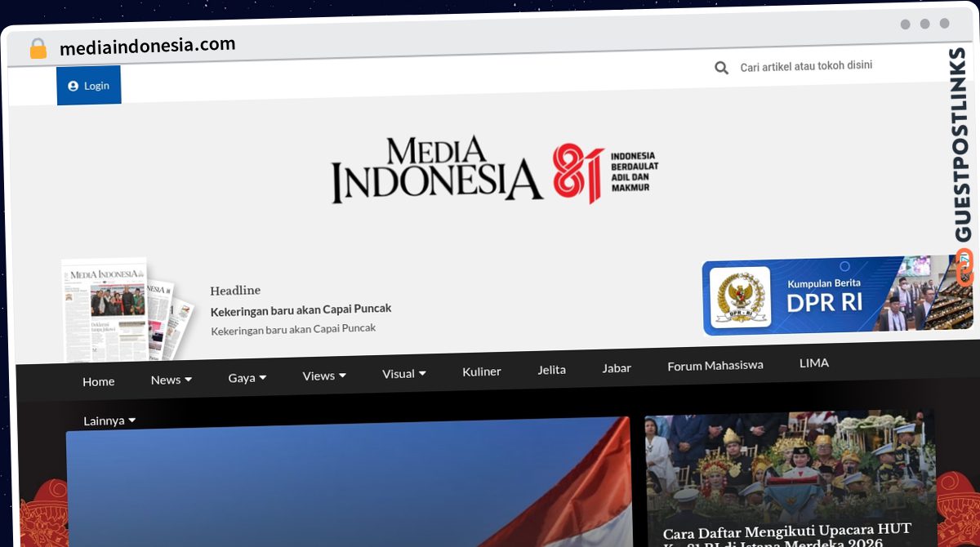Open the main flag story image
The image size is (980, 547).
pyautogui.click(x=349, y=483)
